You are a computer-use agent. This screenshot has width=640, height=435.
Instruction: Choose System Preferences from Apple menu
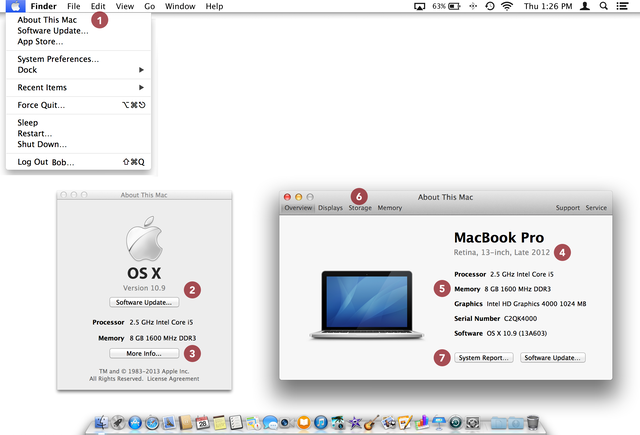[x=58, y=59]
